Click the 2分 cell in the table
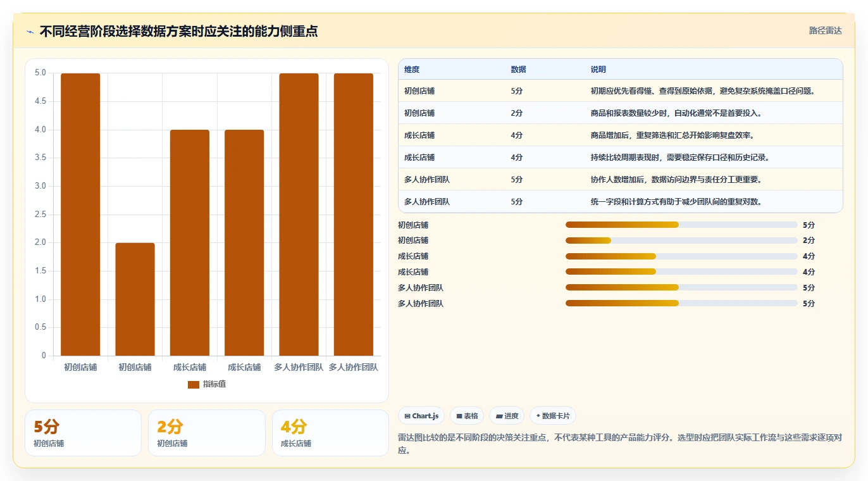The image size is (868, 481). [517, 113]
